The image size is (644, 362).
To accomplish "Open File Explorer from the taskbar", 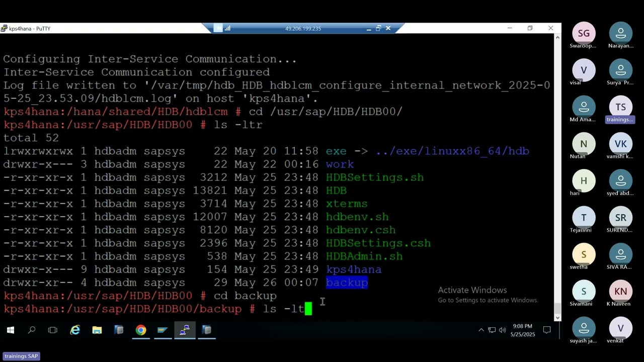I will pyautogui.click(x=97, y=330).
